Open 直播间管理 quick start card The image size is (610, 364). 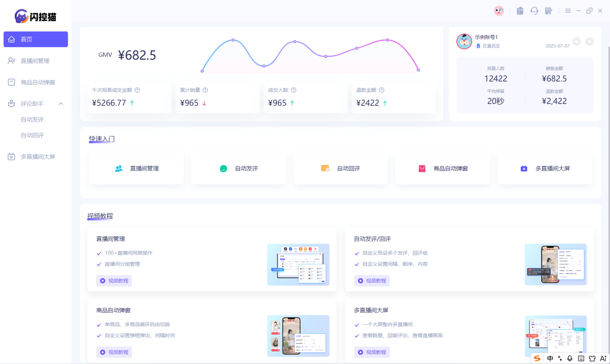tap(136, 169)
